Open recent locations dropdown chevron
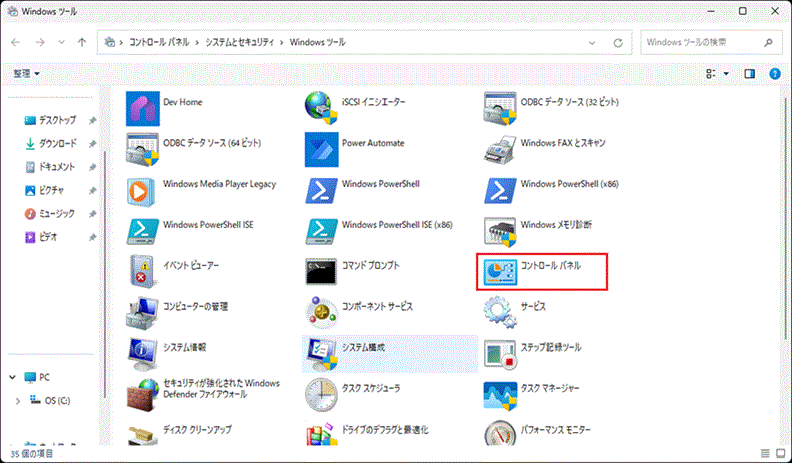This screenshot has width=792, height=463. [x=61, y=42]
